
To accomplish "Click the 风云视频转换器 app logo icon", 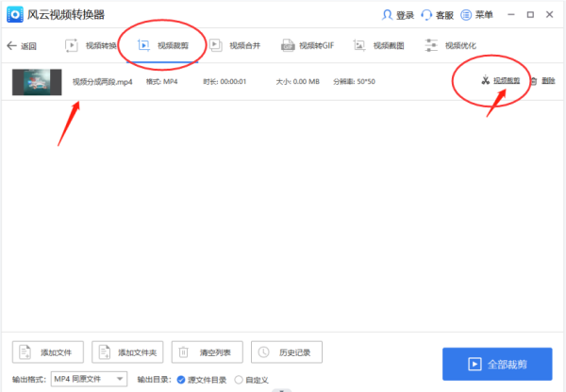I will [15, 14].
